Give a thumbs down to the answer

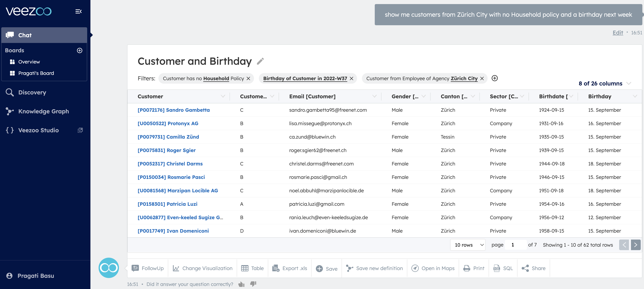click(253, 284)
